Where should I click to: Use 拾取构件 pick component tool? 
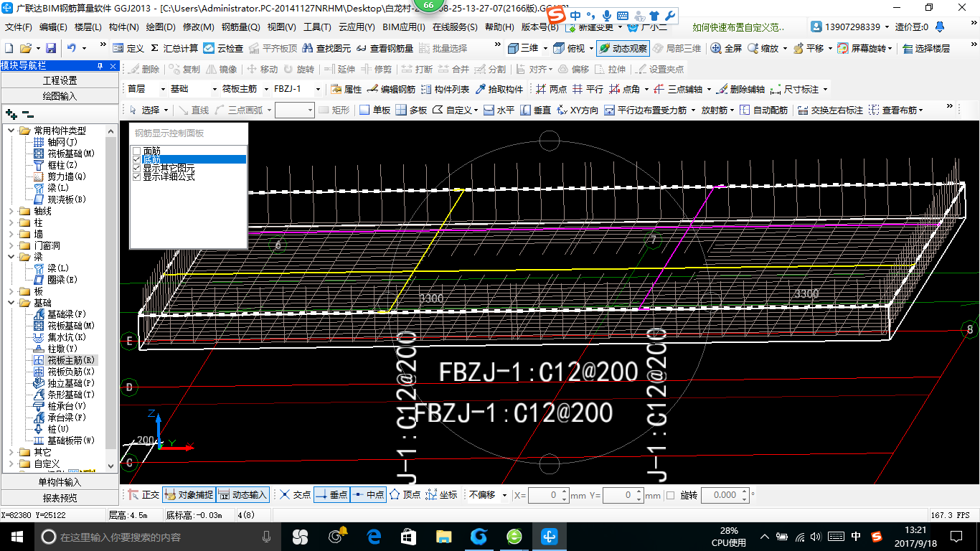499,90
